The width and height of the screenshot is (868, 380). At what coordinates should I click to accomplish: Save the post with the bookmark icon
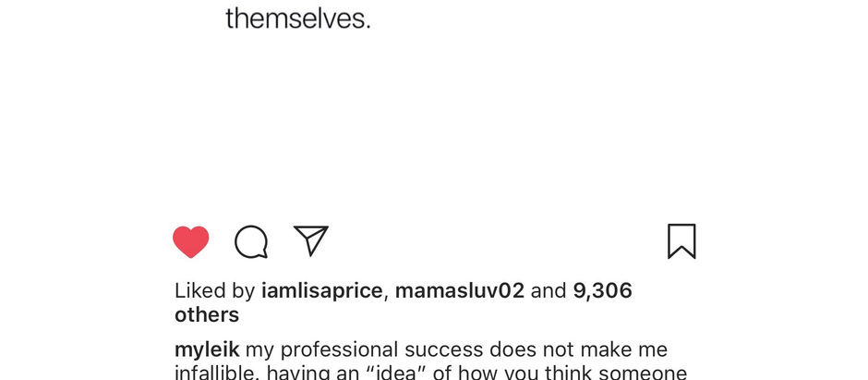(x=681, y=241)
